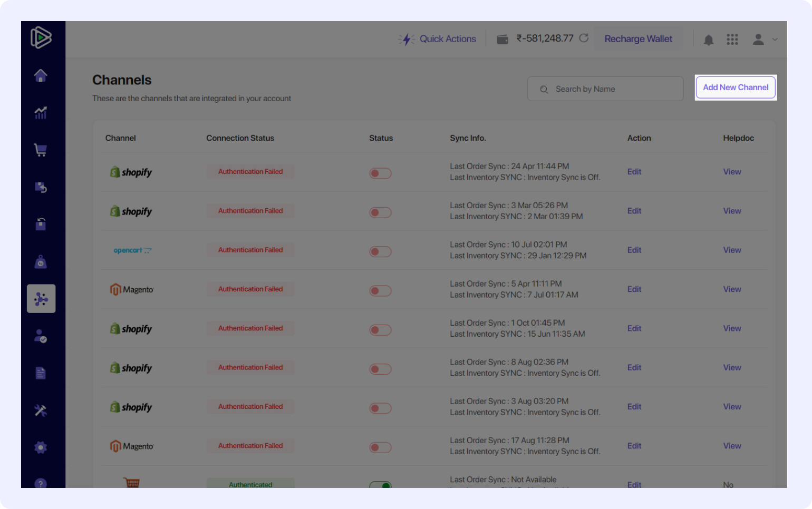Open the analytics chart icon in sidebar
This screenshot has height=509, width=812.
click(x=41, y=113)
